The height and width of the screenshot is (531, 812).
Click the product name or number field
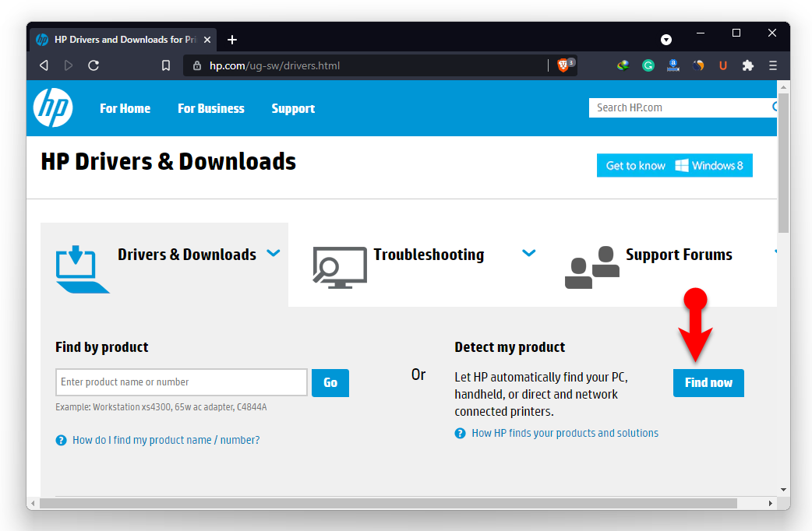click(x=182, y=382)
